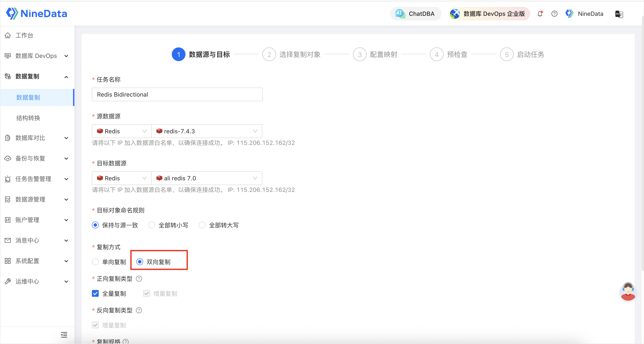Open the notification bell
This screenshot has height=344, width=644.
540,14
